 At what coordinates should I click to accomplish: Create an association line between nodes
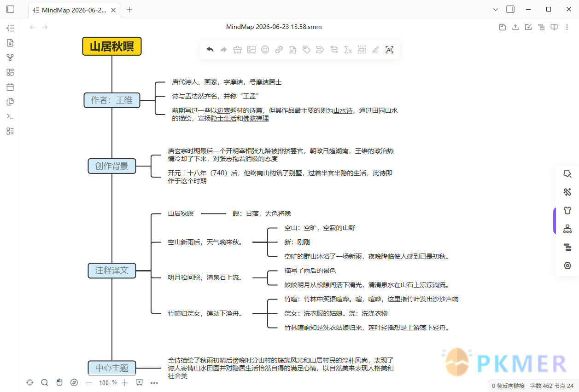pyautogui.click(x=334, y=50)
